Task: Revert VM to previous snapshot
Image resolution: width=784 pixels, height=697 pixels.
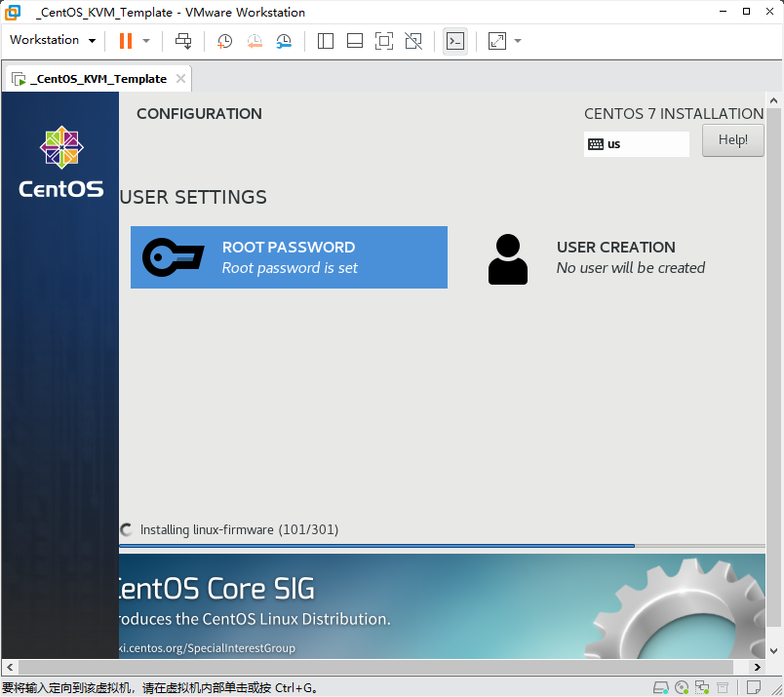Action: (x=255, y=41)
